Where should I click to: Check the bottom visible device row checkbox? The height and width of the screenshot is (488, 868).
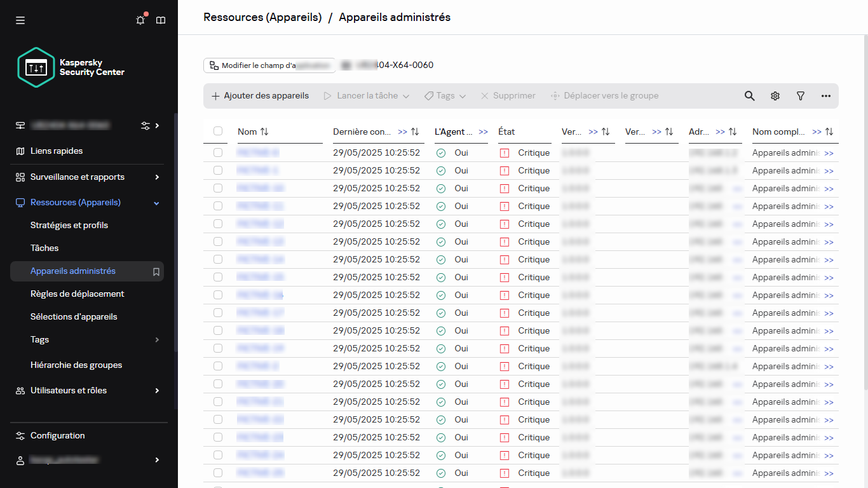coord(218,473)
